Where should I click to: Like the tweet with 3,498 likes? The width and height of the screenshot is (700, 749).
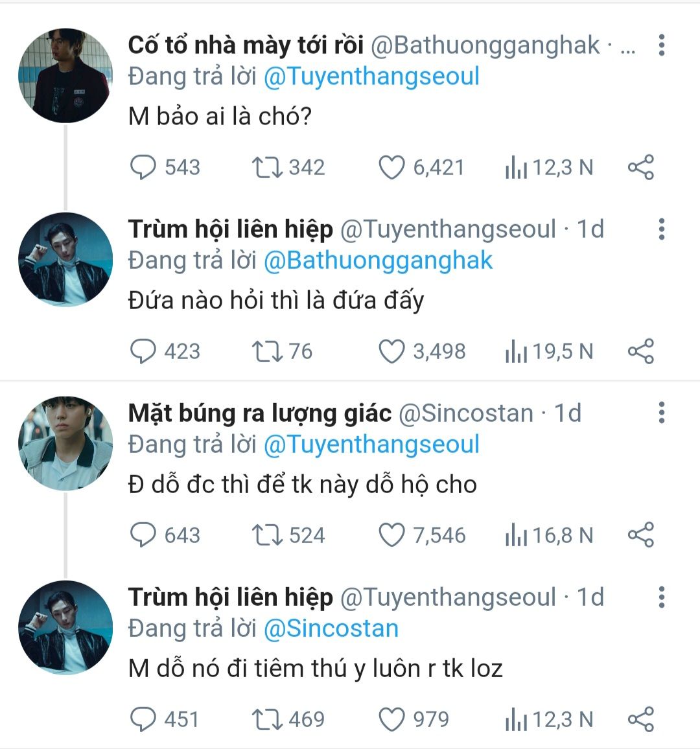pyautogui.click(x=391, y=351)
